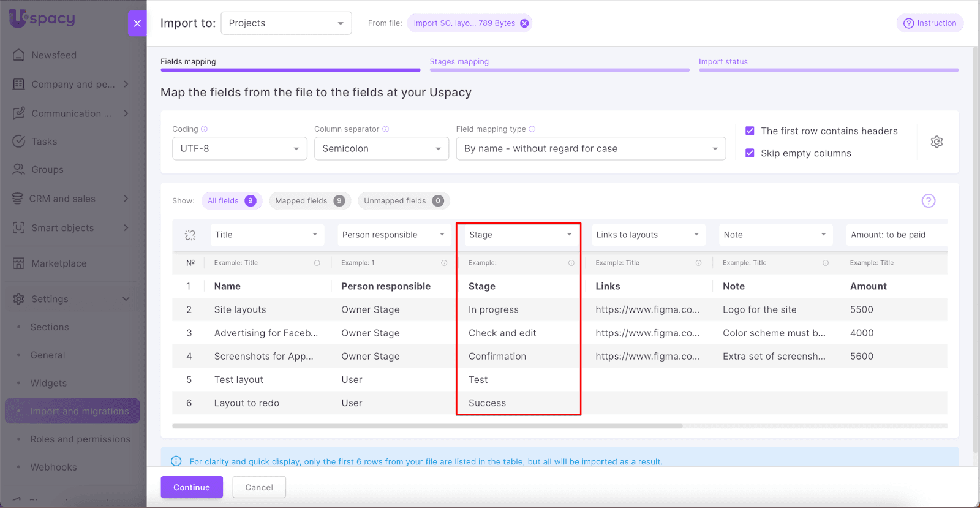Open Newsfeed from the sidebar
980x508 pixels.
tap(54, 55)
